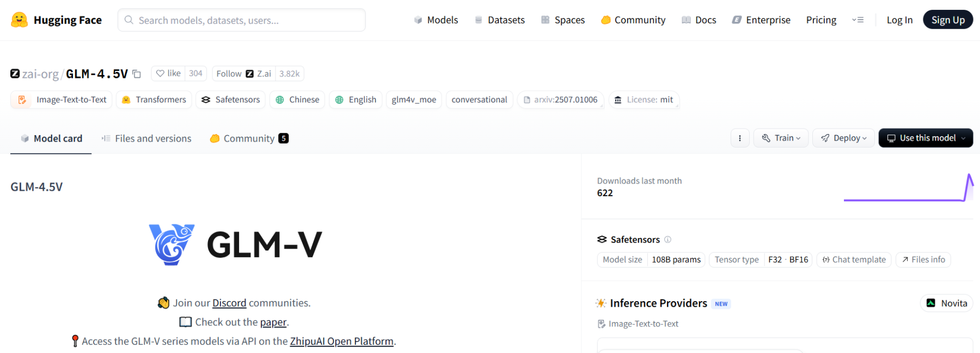Open the Use this model dropdown
This screenshot has width=980, height=353.
click(x=926, y=138)
